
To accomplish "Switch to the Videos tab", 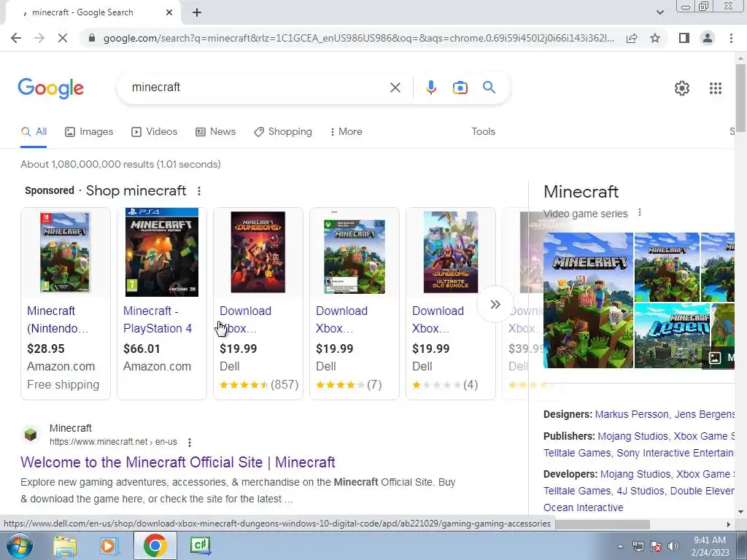I will click(155, 131).
